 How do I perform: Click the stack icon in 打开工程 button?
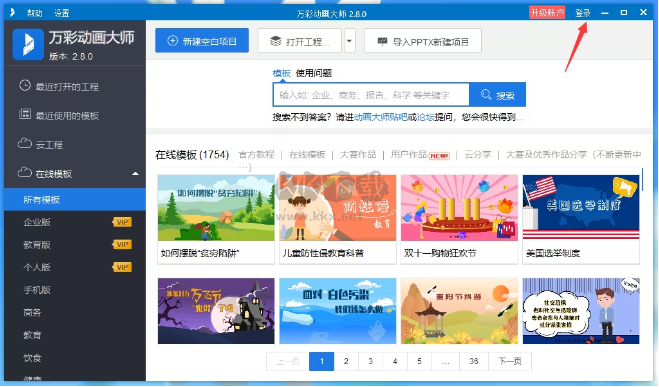pyautogui.click(x=275, y=41)
